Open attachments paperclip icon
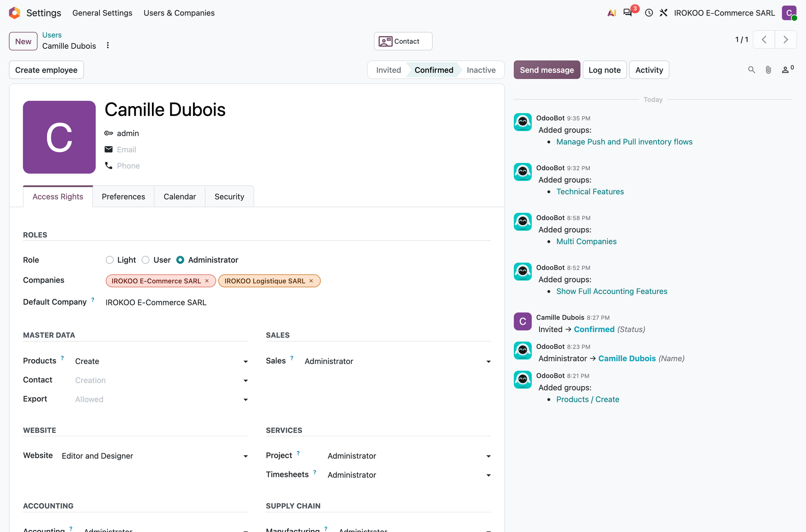 pos(768,70)
